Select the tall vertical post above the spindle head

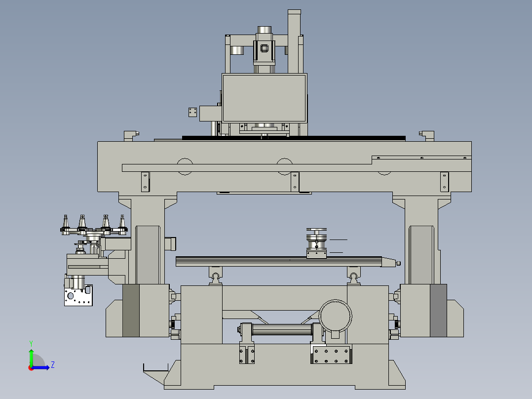click(294, 41)
